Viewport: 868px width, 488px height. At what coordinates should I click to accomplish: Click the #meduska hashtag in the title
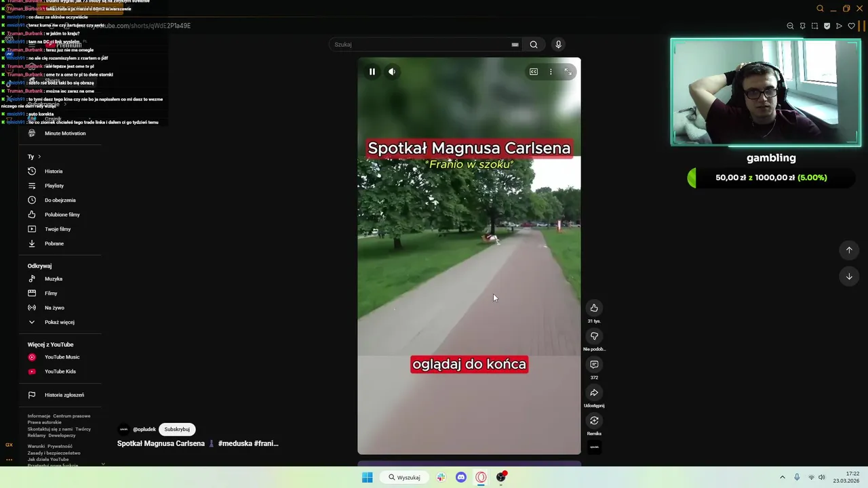click(235, 443)
